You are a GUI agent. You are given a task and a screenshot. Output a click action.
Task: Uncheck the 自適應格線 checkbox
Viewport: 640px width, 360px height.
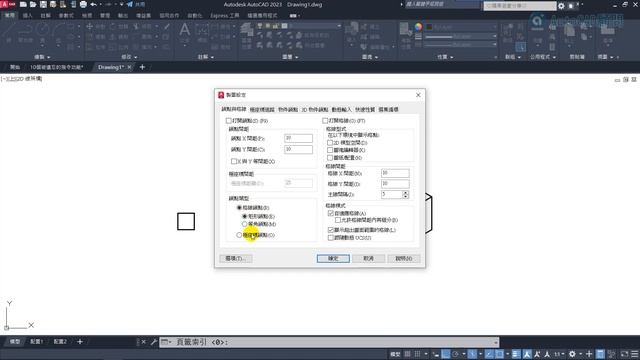[331, 213]
